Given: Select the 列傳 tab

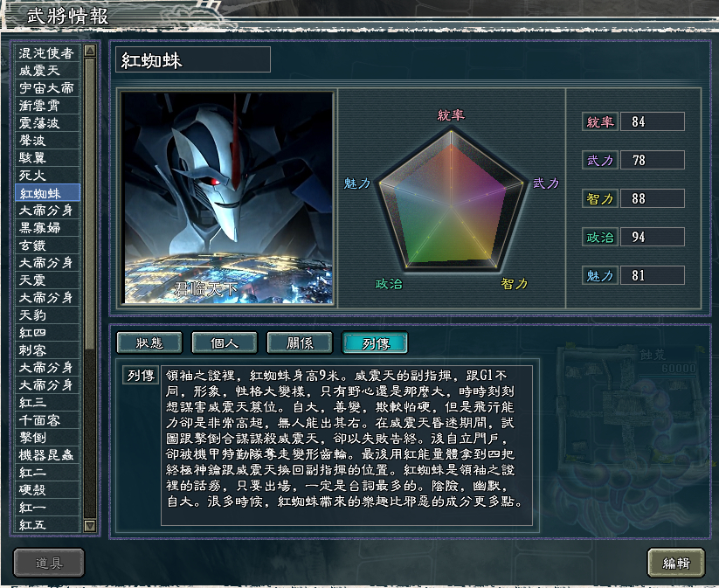Looking at the screenshot, I should [x=375, y=342].
